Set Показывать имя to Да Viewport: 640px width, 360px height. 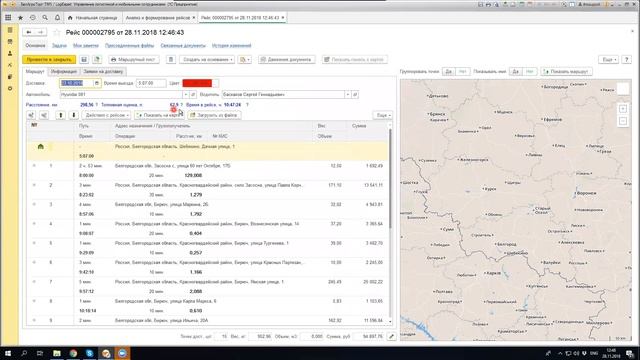coord(516,71)
